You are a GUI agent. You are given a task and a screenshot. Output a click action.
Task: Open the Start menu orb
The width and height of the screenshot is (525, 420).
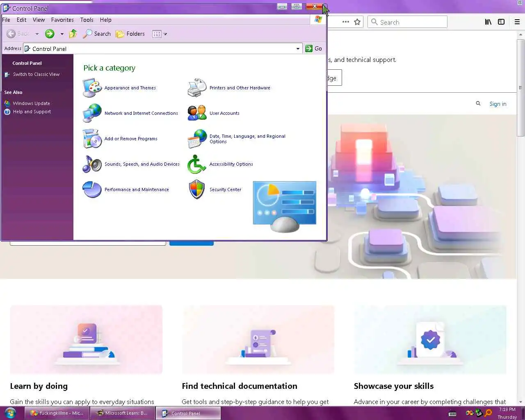pos(10,413)
